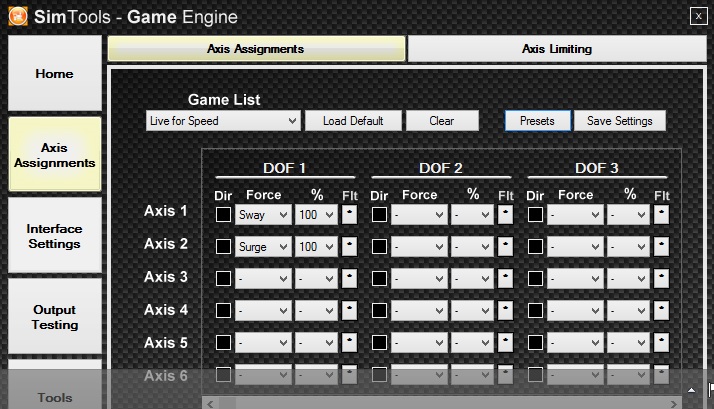The width and height of the screenshot is (714, 409).
Task: Click the Load Default button
Action: pos(353,121)
